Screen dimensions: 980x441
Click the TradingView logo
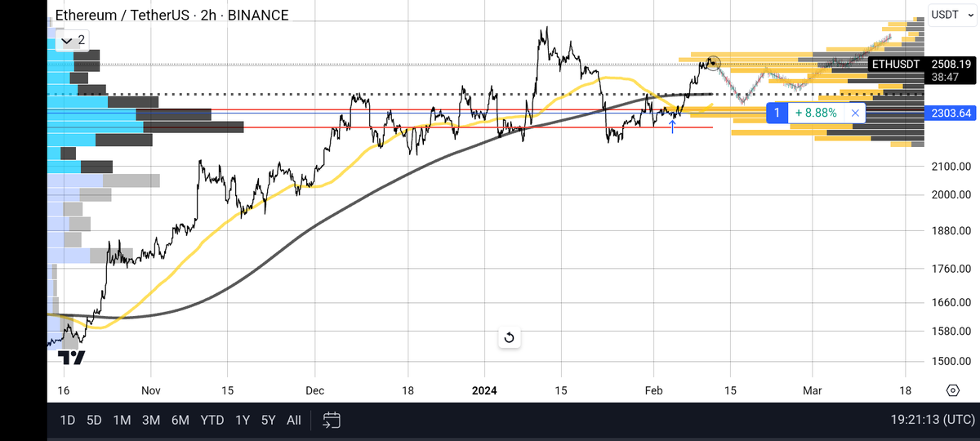[x=73, y=357]
